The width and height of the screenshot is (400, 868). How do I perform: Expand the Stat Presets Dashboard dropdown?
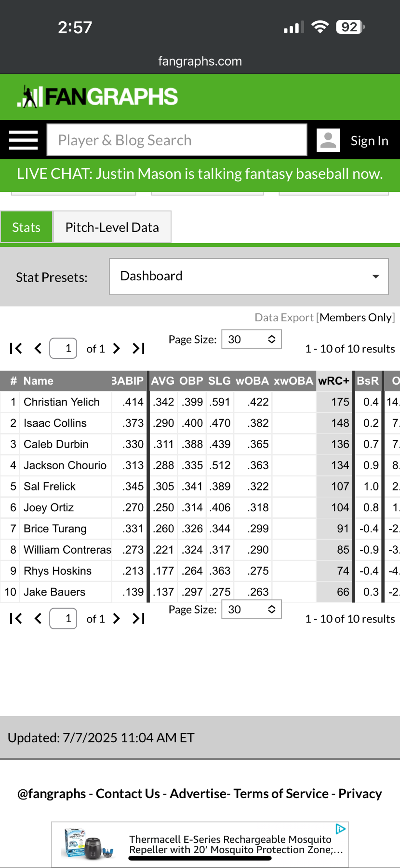point(249,276)
